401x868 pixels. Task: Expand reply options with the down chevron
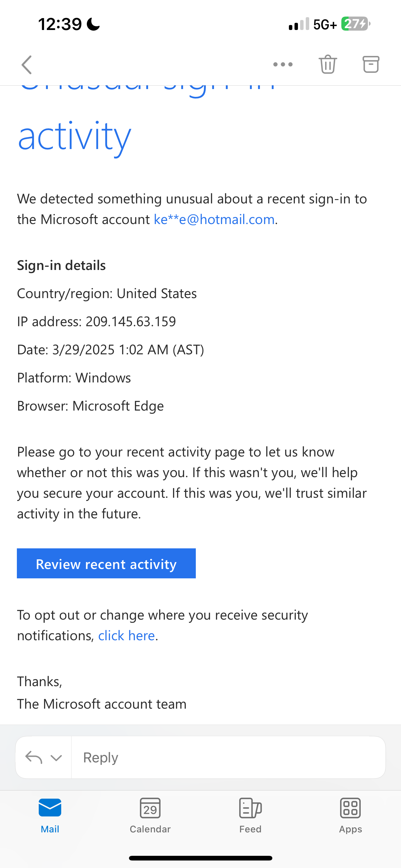(x=56, y=758)
